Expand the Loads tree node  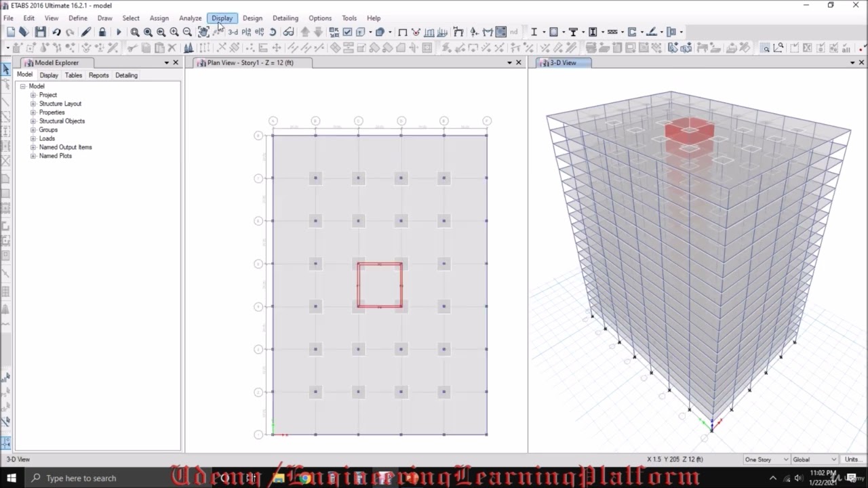coord(33,138)
